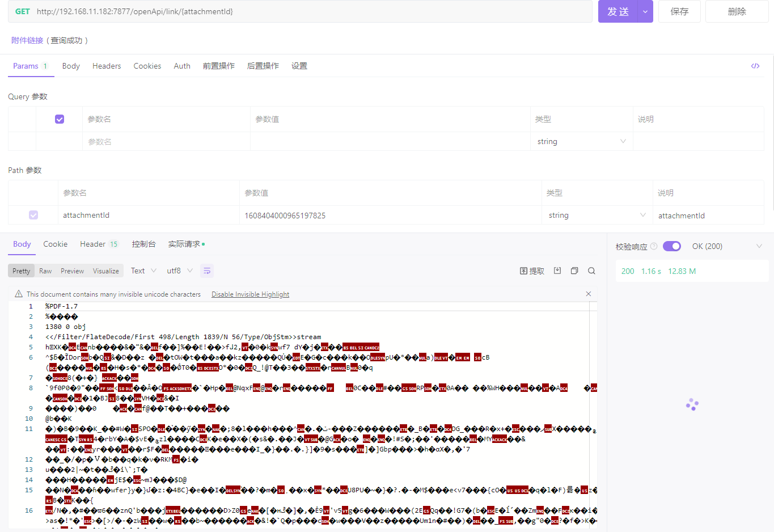
Task: Click the 删除 delete button
Action: click(737, 11)
